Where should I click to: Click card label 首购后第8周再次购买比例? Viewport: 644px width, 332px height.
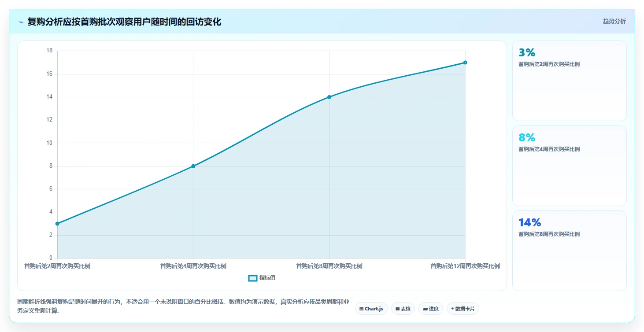[549, 234]
